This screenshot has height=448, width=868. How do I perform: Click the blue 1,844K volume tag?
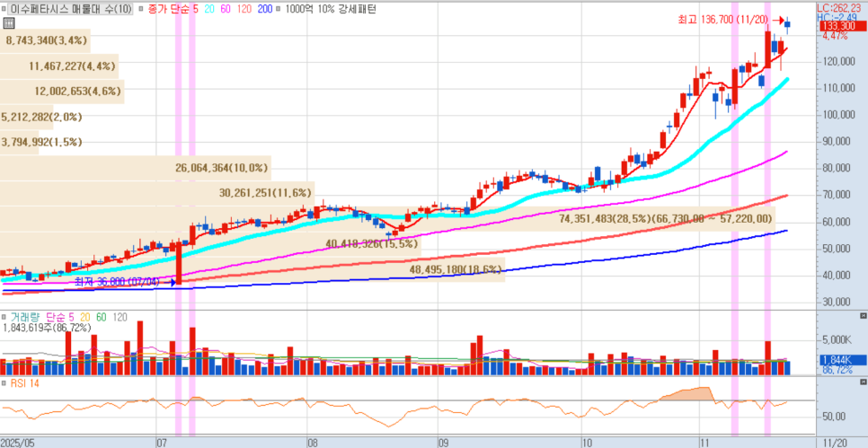point(842,360)
